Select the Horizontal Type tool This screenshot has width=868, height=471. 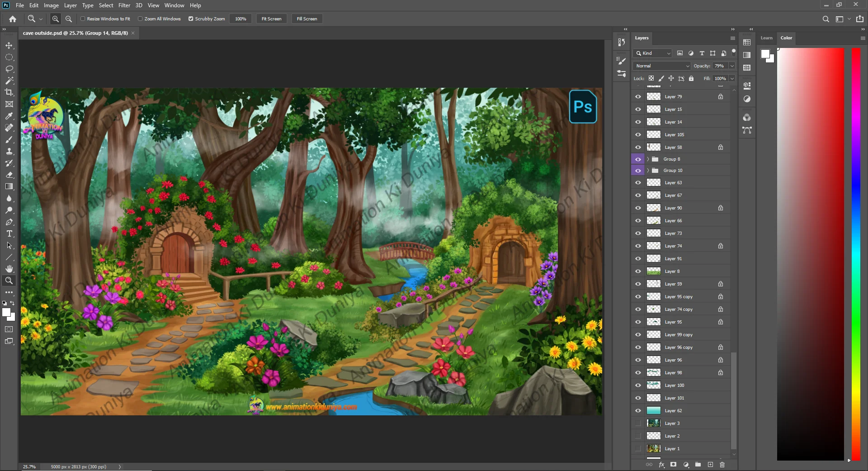pos(9,234)
